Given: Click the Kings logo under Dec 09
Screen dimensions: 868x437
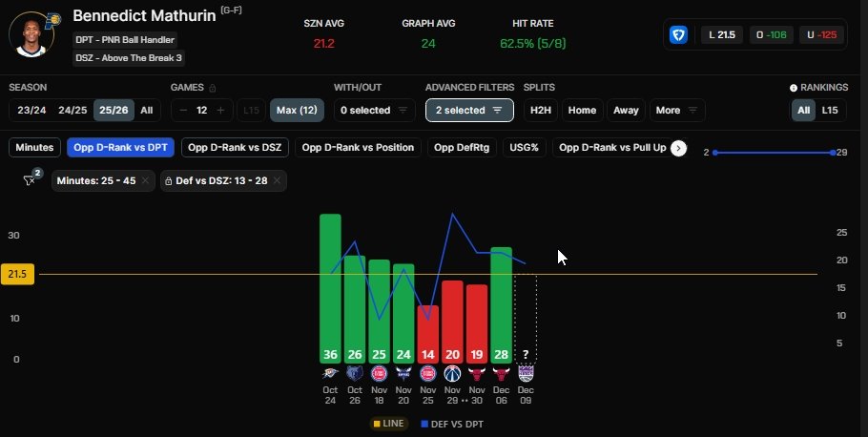Looking at the screenshot, I should point(526,373).
